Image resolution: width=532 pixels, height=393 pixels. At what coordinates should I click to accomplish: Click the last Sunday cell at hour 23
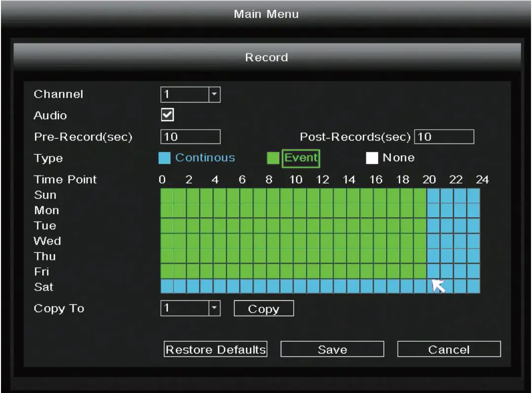coord(473,195)
